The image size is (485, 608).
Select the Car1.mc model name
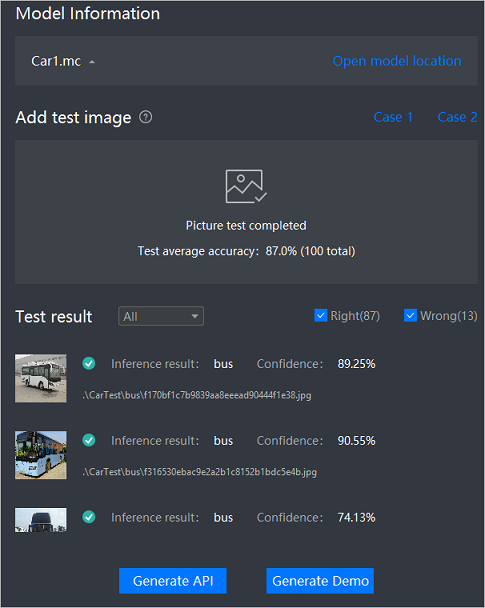pyautogui.click(x=56, y=61)
